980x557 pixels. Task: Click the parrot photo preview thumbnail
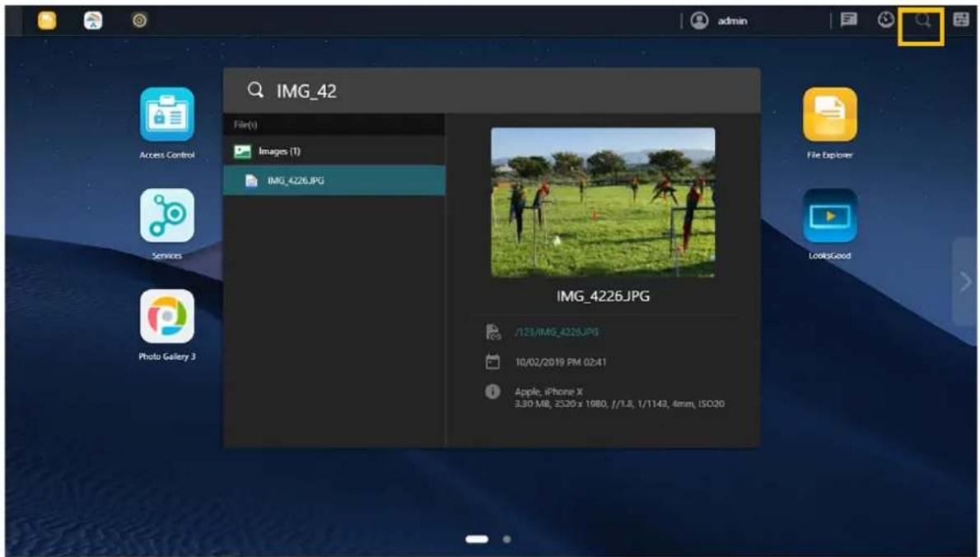tap(603, 203)
